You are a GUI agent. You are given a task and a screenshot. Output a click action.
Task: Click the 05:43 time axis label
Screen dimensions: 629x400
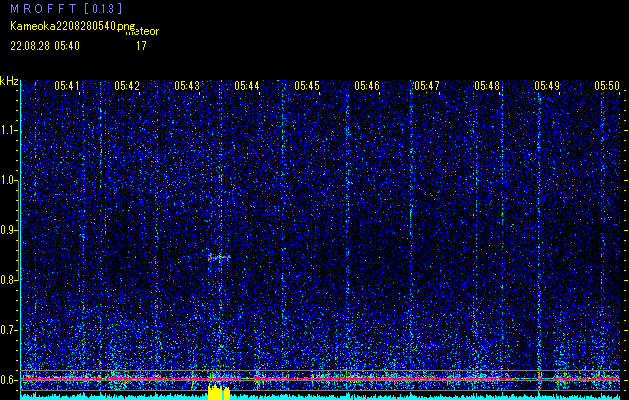[187, 85]
